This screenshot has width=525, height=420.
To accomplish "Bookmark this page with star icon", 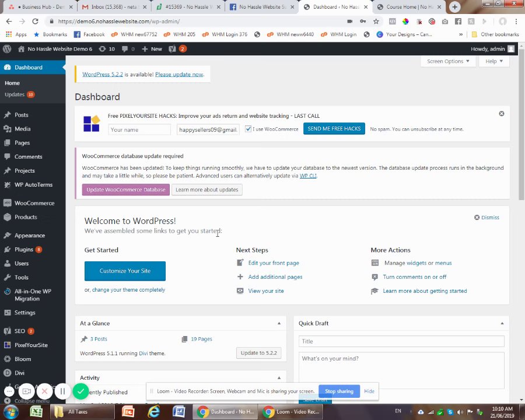I will coord(376,22).
